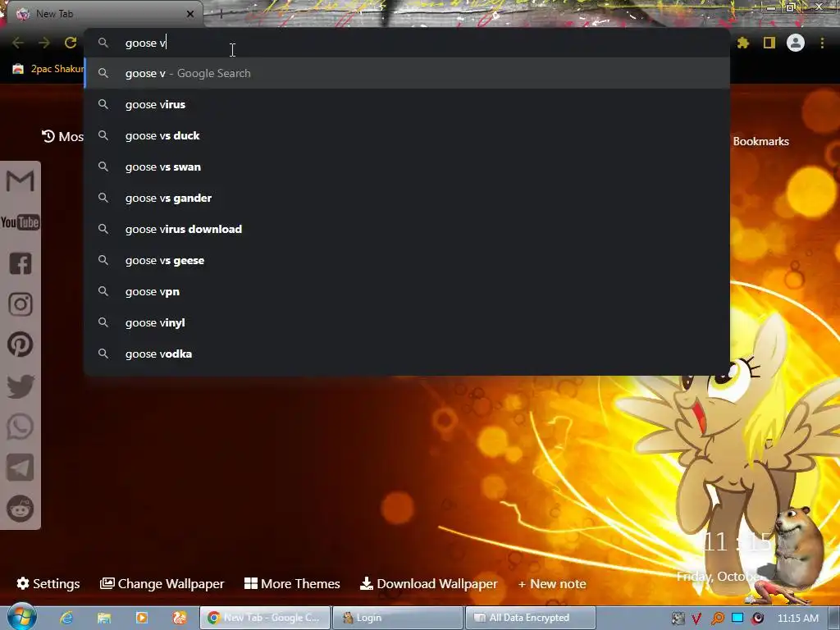Click Download Wallpaper
This screenshot has width=840, height=630.
tap(428, 583)
